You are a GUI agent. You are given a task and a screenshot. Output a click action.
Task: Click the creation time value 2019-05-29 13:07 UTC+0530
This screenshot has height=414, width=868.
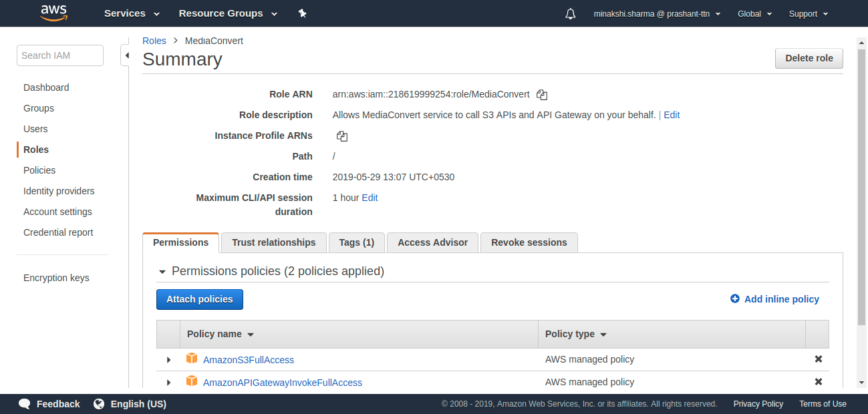[x=394, y=177]
